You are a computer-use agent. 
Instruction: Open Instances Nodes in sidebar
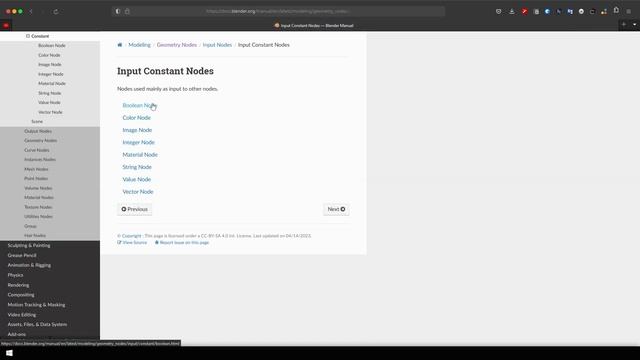40,160
